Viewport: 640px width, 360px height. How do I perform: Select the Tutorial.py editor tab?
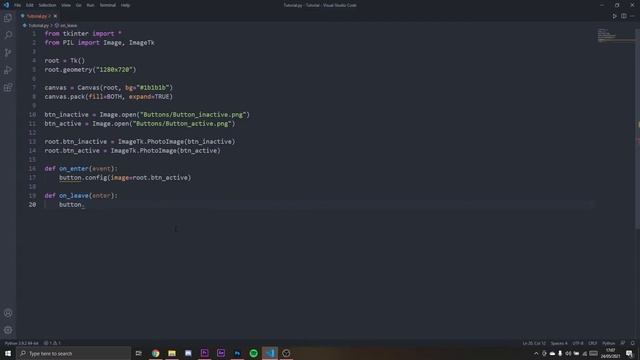39,16
